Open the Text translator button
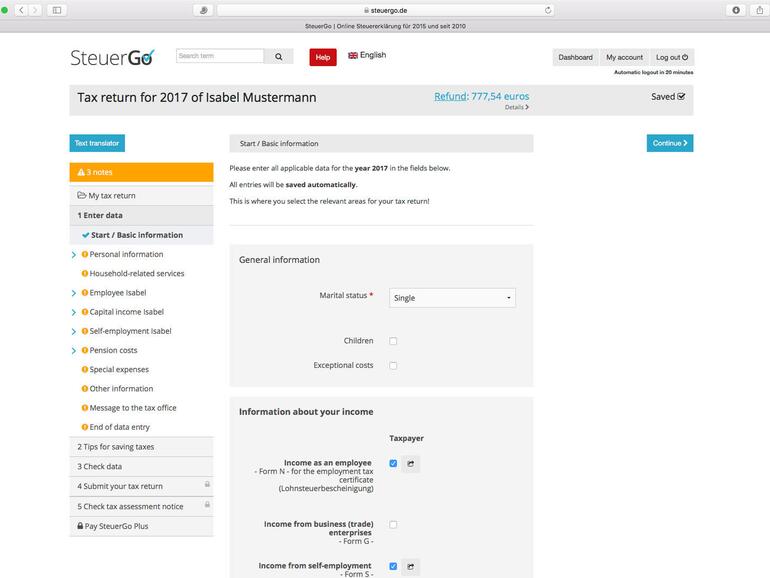 tap(97, 143)
